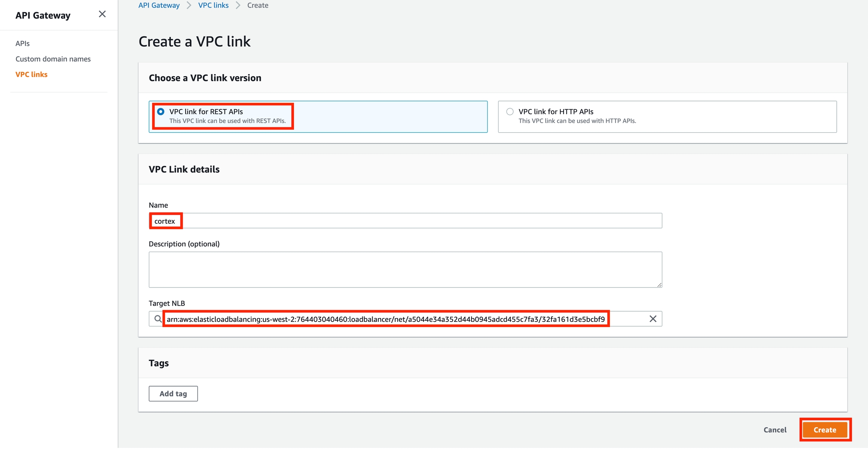
Task: Select VPC link for REST APIs radio
Action: click(x=161, y=112)
